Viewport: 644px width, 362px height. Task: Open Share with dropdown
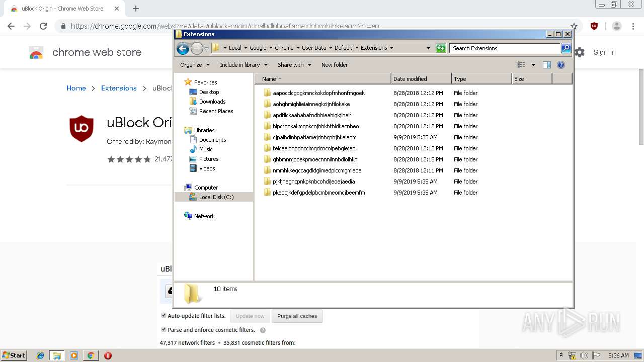tap(294, 65)
